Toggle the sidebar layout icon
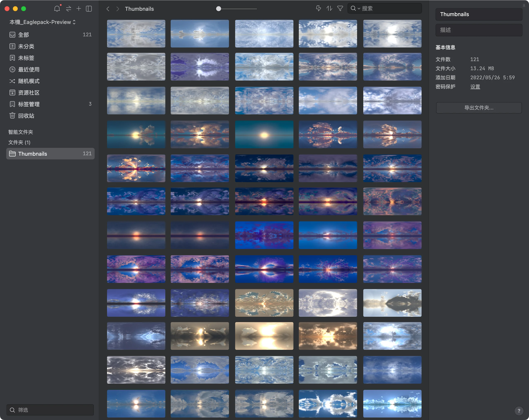The width and height of the screenshot is (529, 420). [x=89, y=9]
